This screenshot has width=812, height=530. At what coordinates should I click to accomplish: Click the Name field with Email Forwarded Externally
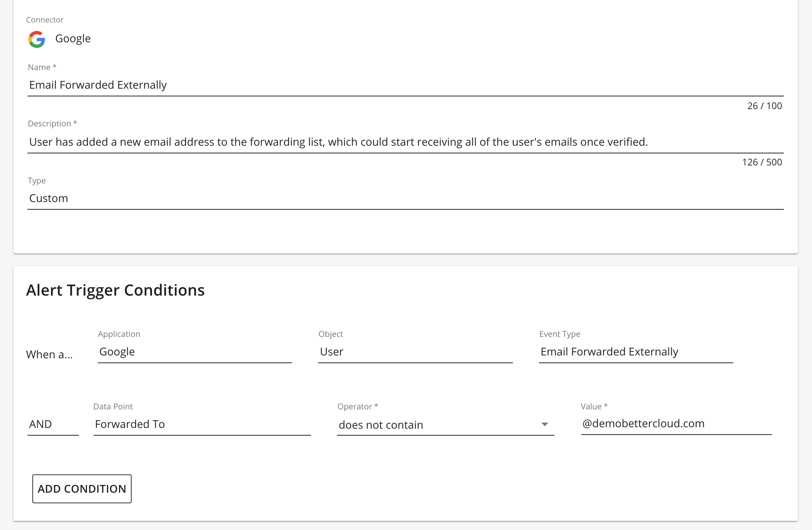tap(405, 85)
